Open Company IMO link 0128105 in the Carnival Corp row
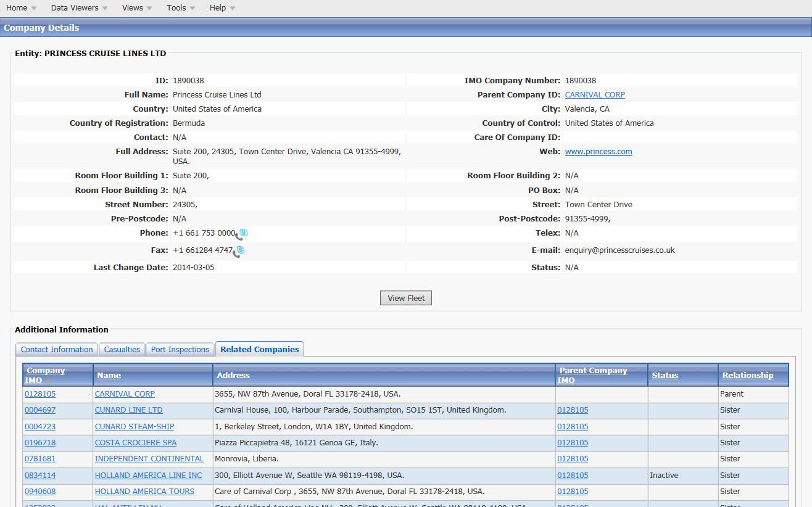The height and width of the screenshot is (507, 812). [x=40, y=394]
